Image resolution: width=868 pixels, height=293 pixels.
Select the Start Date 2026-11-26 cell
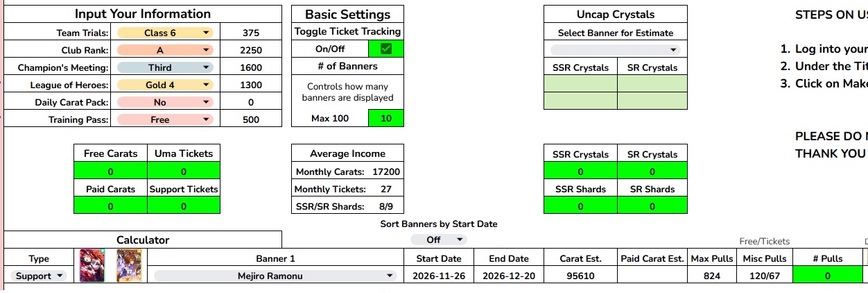click(x=439, y=276)
